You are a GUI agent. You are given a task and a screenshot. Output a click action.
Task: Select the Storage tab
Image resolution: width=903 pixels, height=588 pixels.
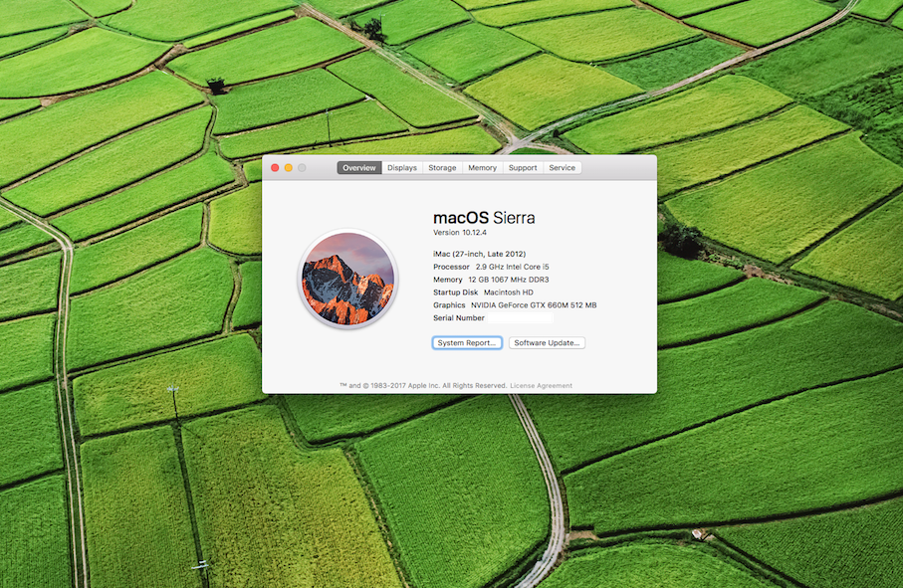point(442,168)
